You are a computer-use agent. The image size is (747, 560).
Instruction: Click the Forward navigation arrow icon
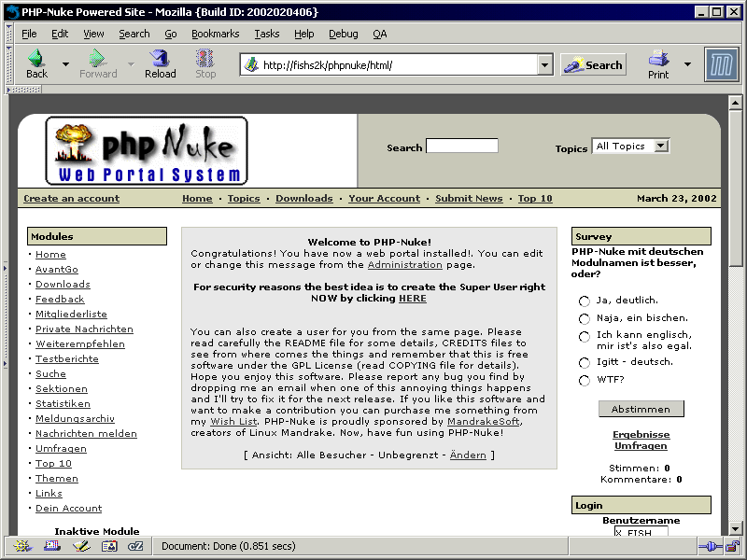(98, 59)
